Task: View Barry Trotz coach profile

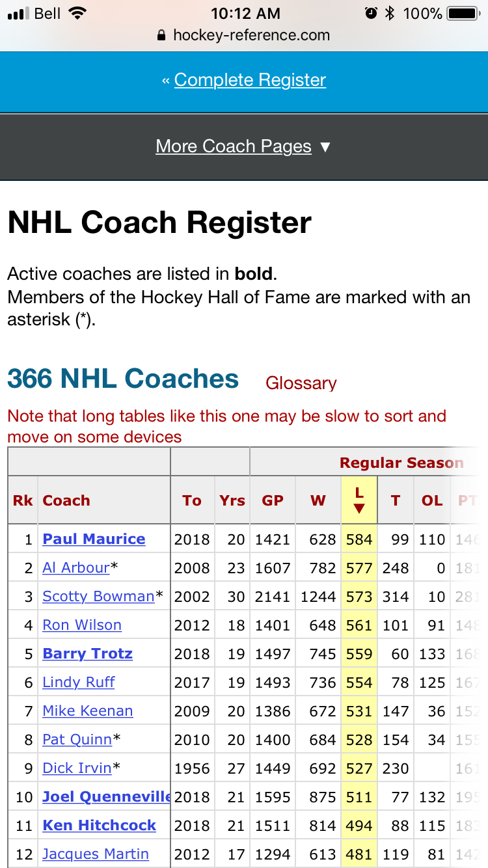Action: [87, 653]
